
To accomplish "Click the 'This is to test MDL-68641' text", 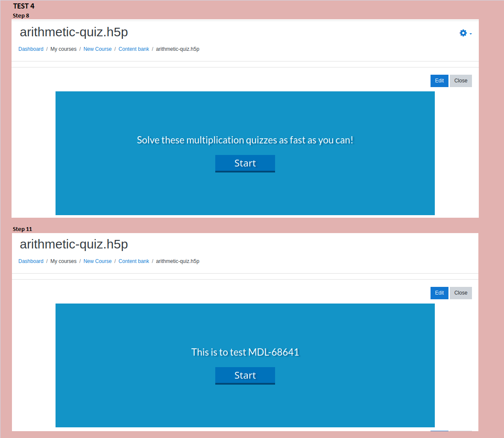I will (245, 352).
